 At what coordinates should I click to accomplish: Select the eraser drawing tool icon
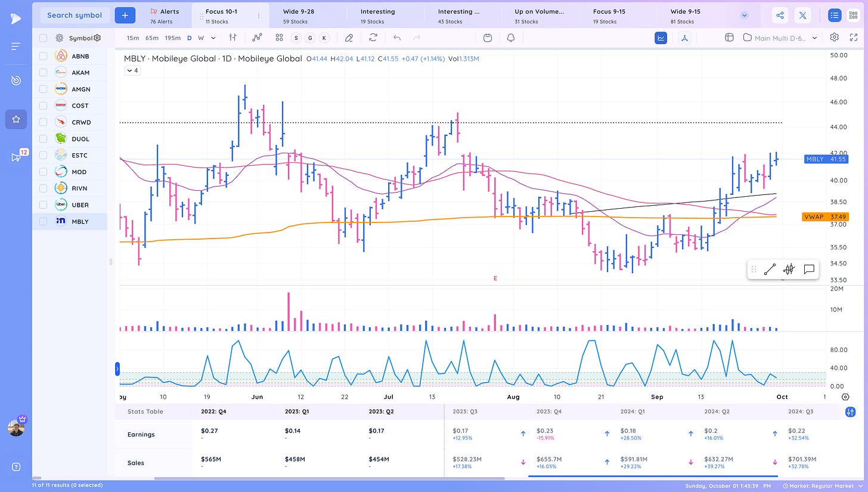pos(349,38)
